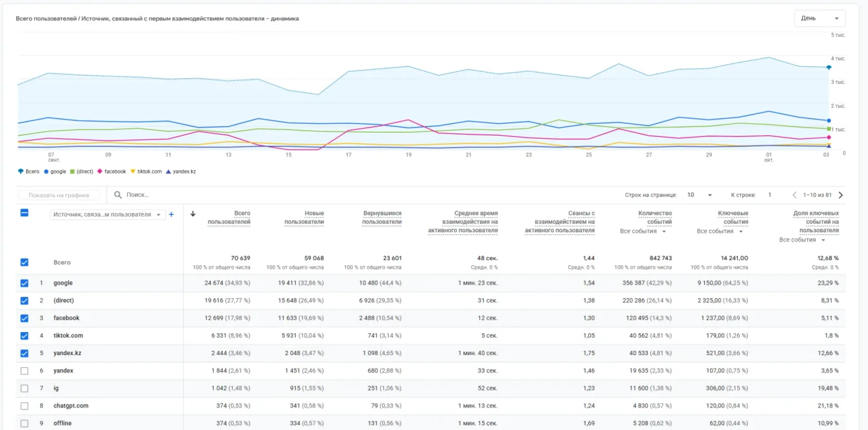Check the chatgpt.com row checkbox
The width and height of the screenshot is (868, 430).
coord(24,406)
